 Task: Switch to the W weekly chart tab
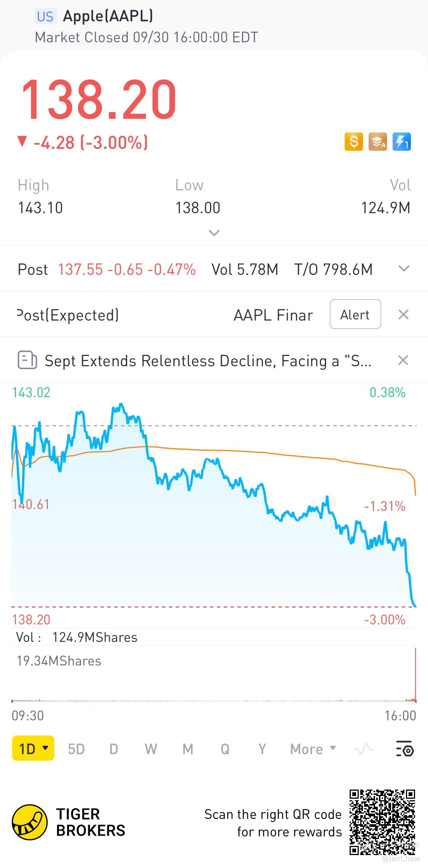click(x=151, y=749)
